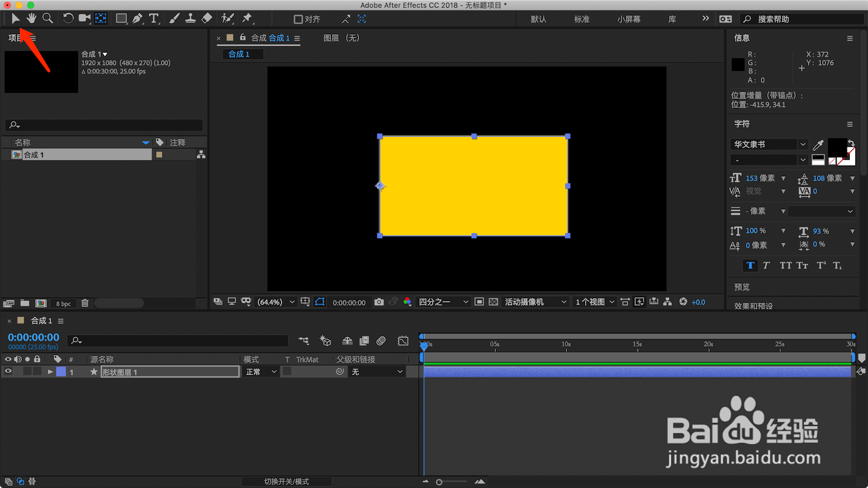This screenshot has height=488, width=868.
Task: Select the Rectangle shape tool
Action: (121, 19)
